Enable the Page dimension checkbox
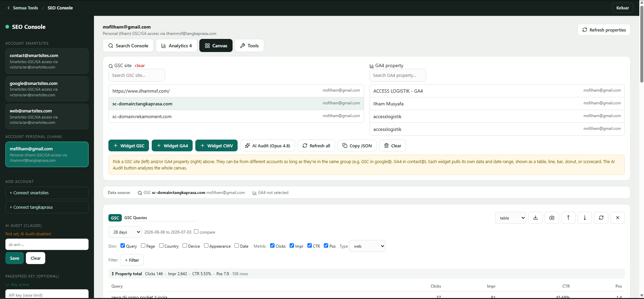The width and height of the screenshot is (644, 299). (143, 246)
